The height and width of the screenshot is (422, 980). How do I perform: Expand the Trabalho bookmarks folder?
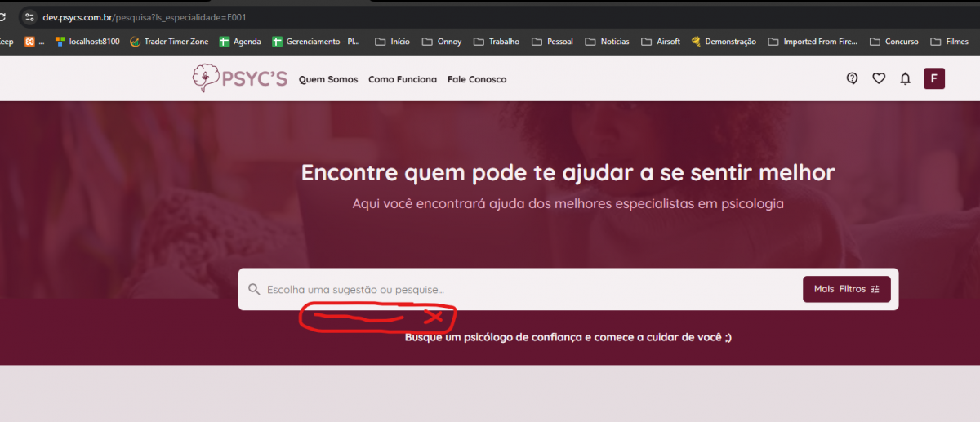click(497, 42)
